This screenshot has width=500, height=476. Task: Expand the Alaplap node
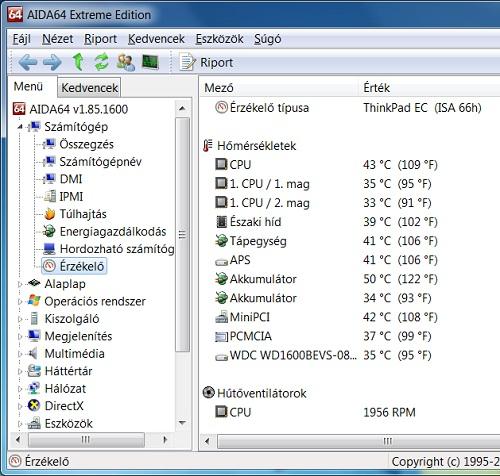[x=20, y=284]
